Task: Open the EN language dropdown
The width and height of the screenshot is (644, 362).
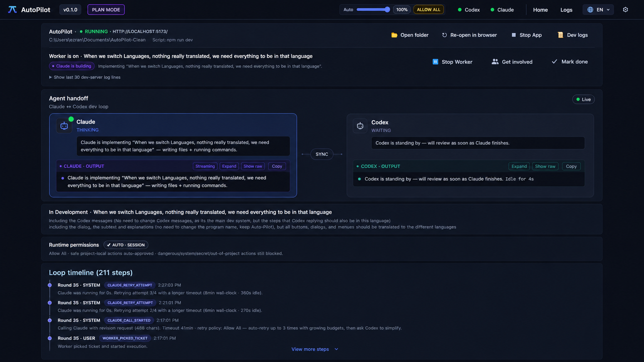Action: click(x=598, y=10)
